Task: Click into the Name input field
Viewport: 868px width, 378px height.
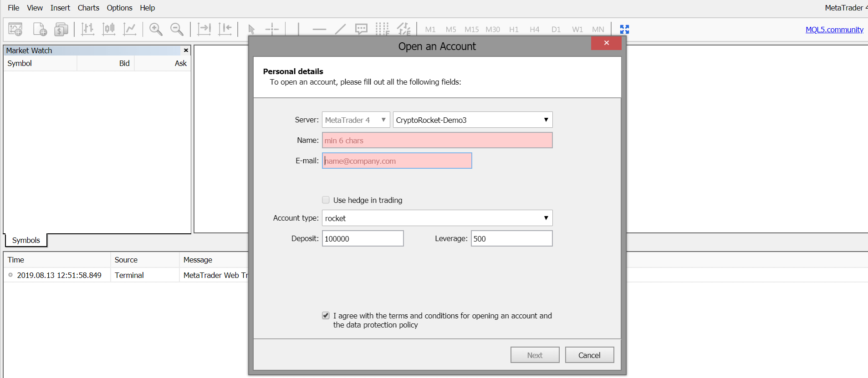Action: coord(437,141)
